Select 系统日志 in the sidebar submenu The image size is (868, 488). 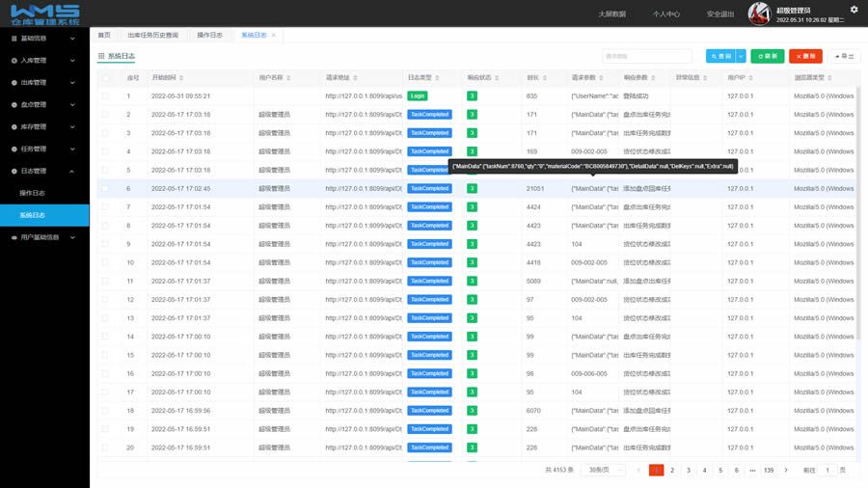(x=44, y=215)
